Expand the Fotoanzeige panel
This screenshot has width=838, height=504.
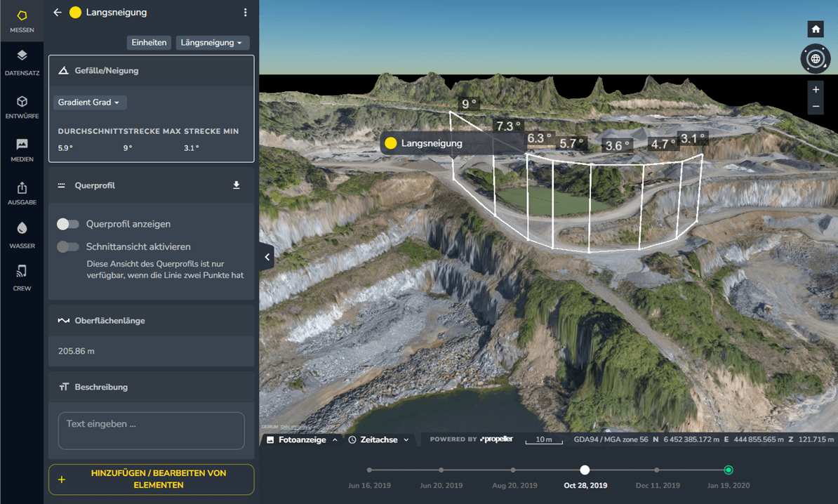302,440
